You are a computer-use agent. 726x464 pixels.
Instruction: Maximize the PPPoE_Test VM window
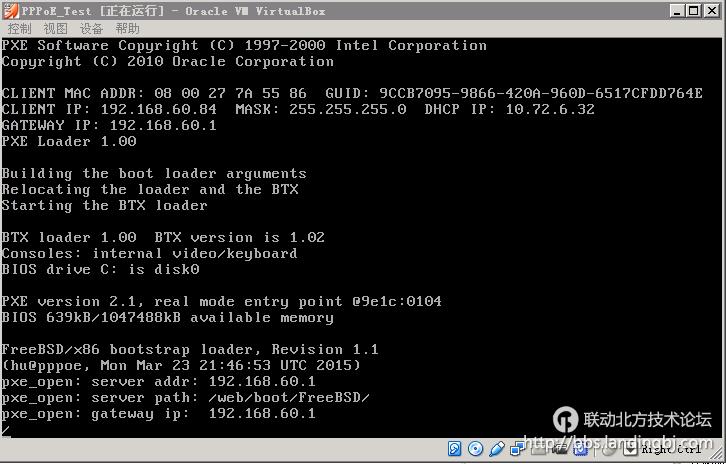pos(695,10)
